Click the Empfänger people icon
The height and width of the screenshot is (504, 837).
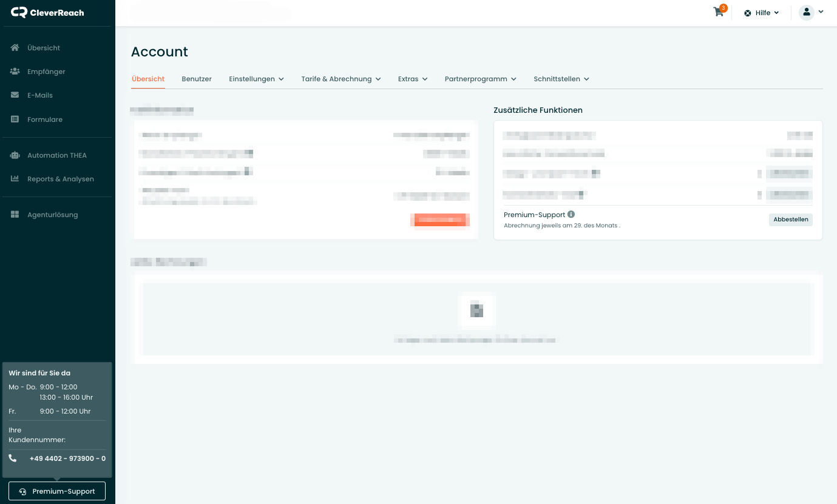tap(15, 72)
